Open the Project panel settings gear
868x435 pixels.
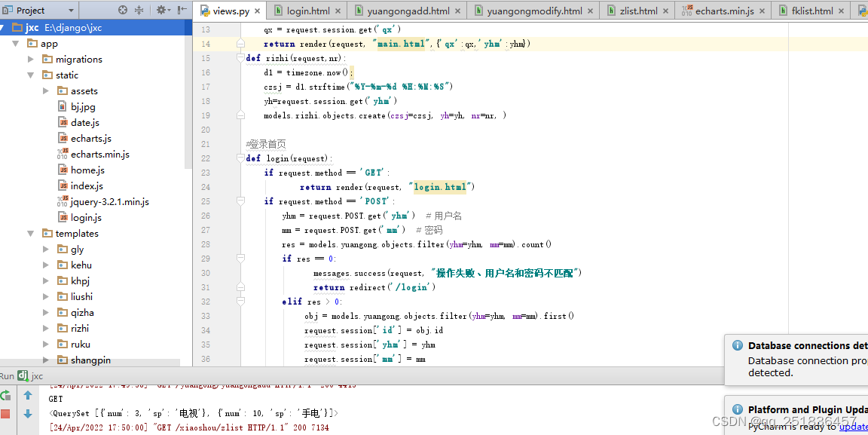[x=162, y=10]
